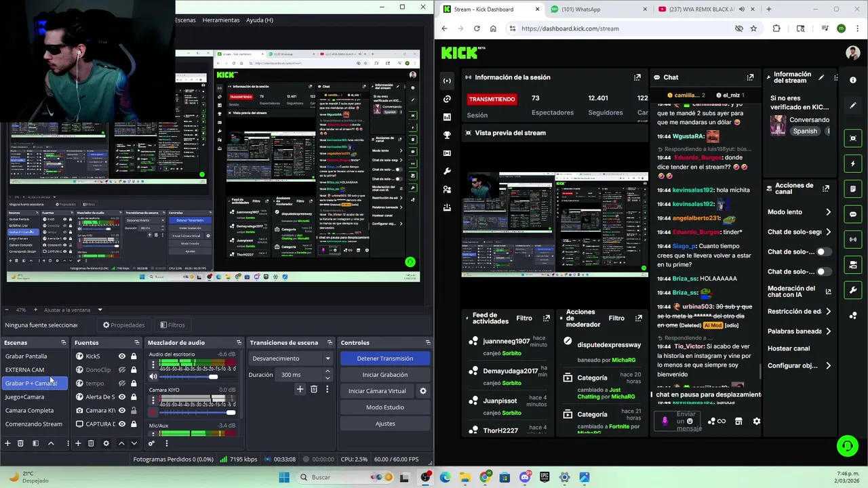Edit stream info with the pencil icon
868x488 pixels.
(821, 77)
